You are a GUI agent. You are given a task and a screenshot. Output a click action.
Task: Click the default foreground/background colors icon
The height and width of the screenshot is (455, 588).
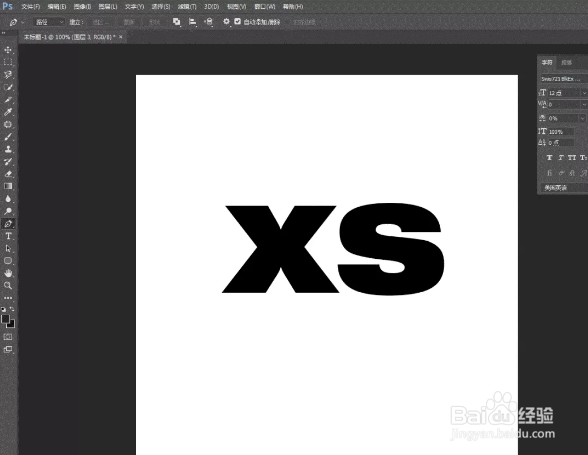tap(3, 309)
